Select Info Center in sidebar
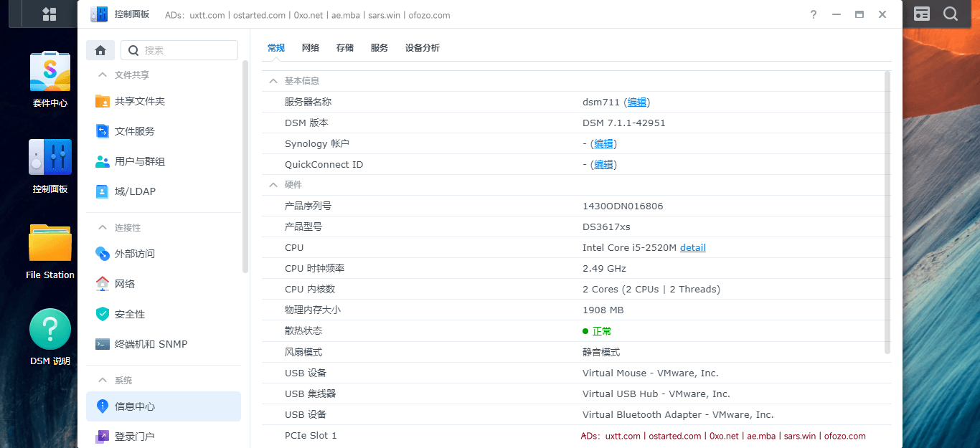Screen dimensions: 980x448 tap(164, 406)
